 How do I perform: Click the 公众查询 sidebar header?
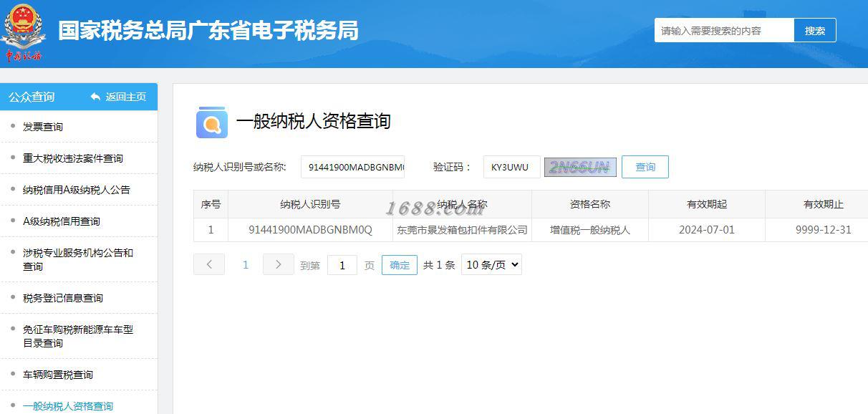[32, 97]
